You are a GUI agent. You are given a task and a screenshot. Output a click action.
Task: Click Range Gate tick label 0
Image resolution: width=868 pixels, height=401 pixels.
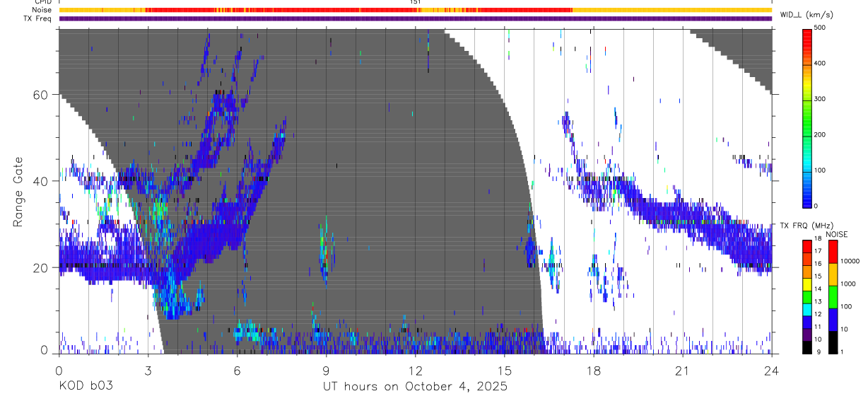pyautogui.click(x=45, y=351)
